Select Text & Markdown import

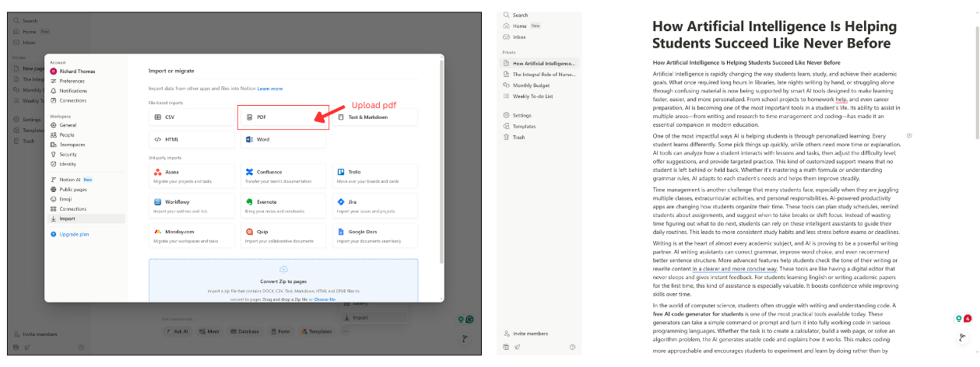click(x=376, y=117)
